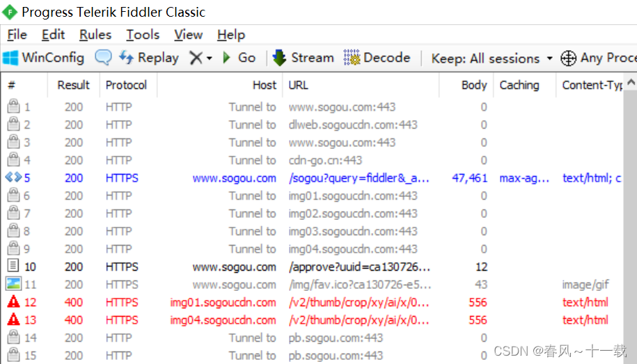The height and width of the screenshot is (364, 637).
Task: Open the Rules menu
Action: tap(95, 35)
